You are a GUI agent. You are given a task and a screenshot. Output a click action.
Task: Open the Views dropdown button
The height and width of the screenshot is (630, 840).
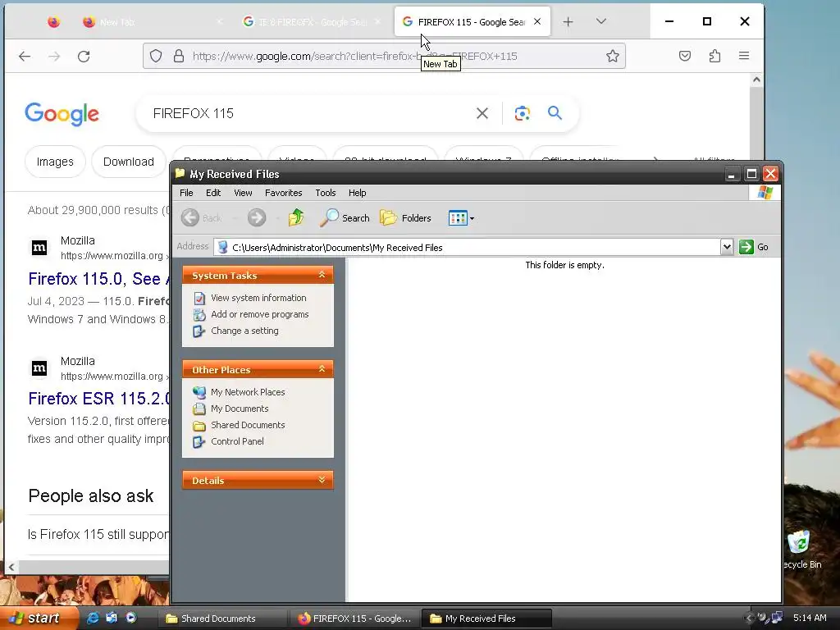pos(461,218)
